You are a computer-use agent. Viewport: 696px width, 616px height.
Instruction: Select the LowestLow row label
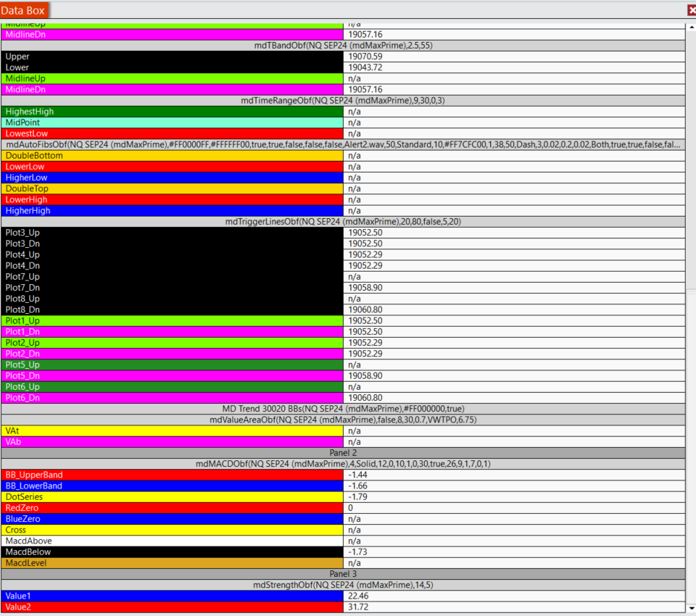(173, 133)
